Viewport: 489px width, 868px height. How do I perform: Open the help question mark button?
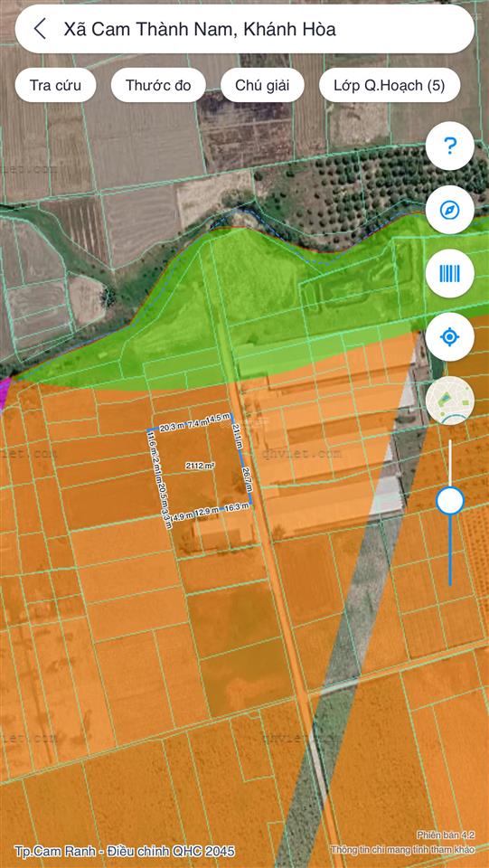pos(450,146)
